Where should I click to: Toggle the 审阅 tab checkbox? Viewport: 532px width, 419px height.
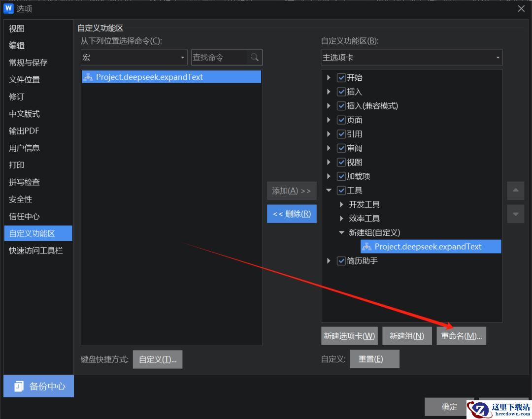pos(341,148)
